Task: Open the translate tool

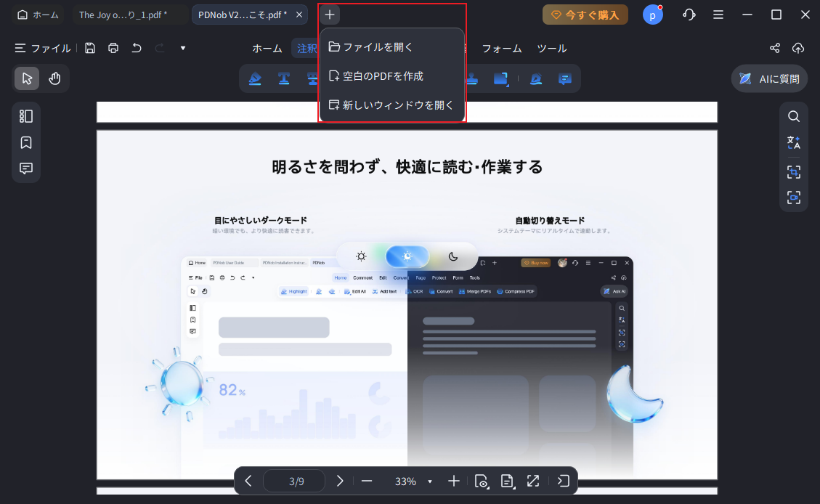Action: [x=793, y=143]
